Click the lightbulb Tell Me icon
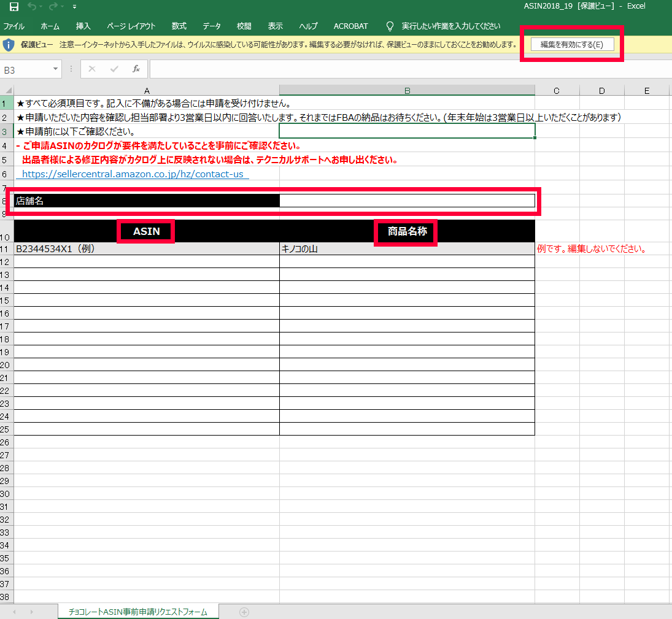 click(x=389, y=26)
